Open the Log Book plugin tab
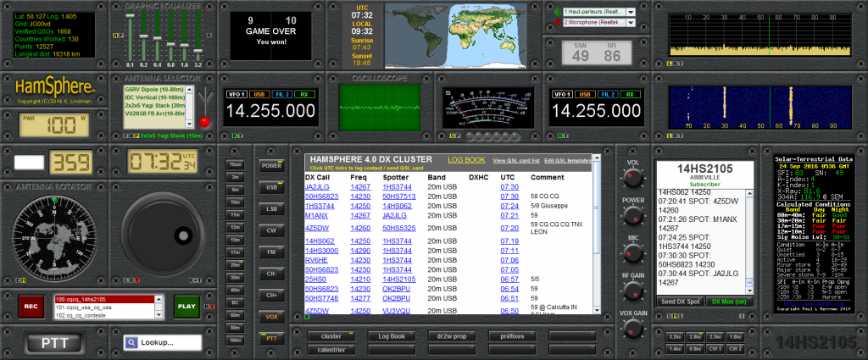This screenshot has width=868, height=360. (392, 336)
